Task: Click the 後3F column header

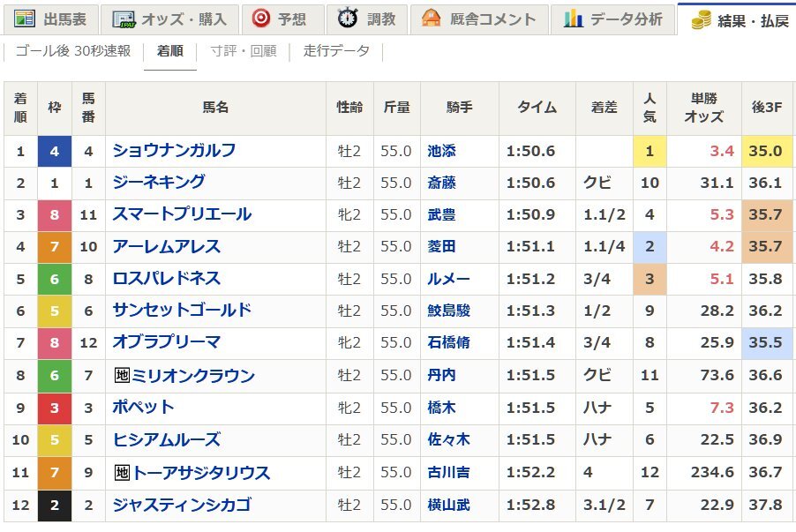Action: point(766,107)
